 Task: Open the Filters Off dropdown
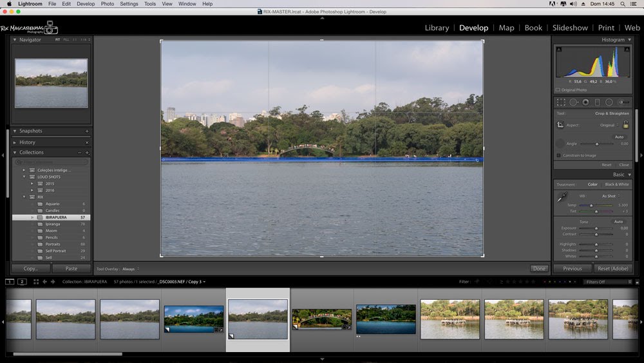[x=609, y=282]
